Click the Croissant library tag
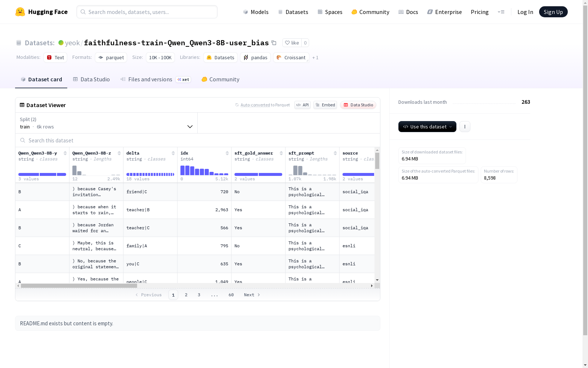This screenshot has width=588, height=368. (x=291, y=57)
